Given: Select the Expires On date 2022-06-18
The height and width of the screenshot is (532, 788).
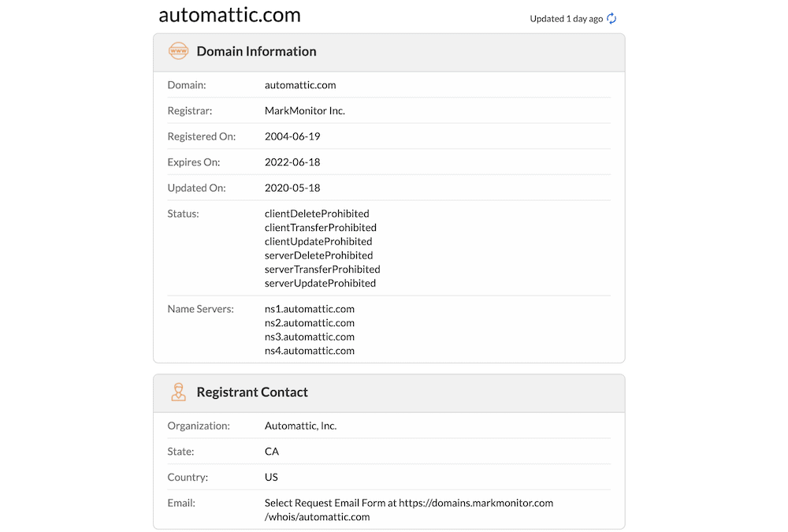Looking at the screenshot, I should coord(293,162).
